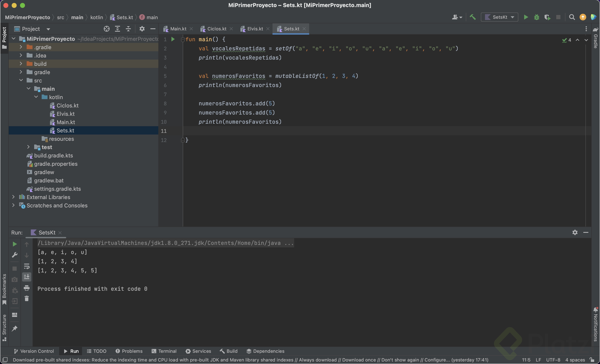Click Collapse All icon in Project panel

click(x=128, y=29)
